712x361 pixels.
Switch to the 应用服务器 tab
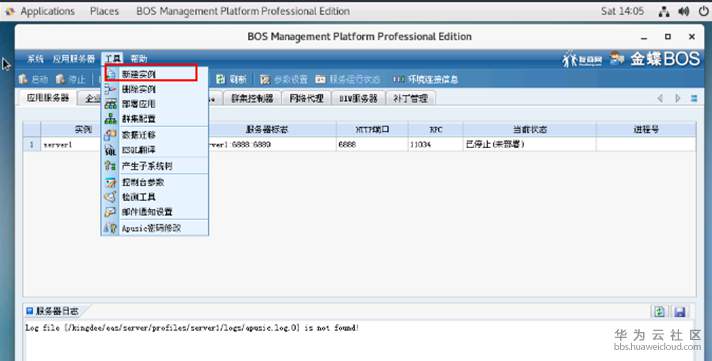tap(48, 98)
